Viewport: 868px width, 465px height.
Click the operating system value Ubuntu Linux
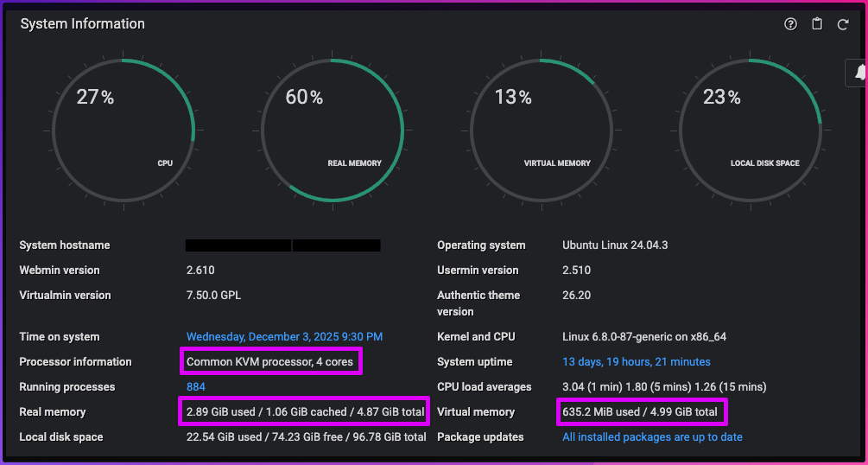point(614,245)
